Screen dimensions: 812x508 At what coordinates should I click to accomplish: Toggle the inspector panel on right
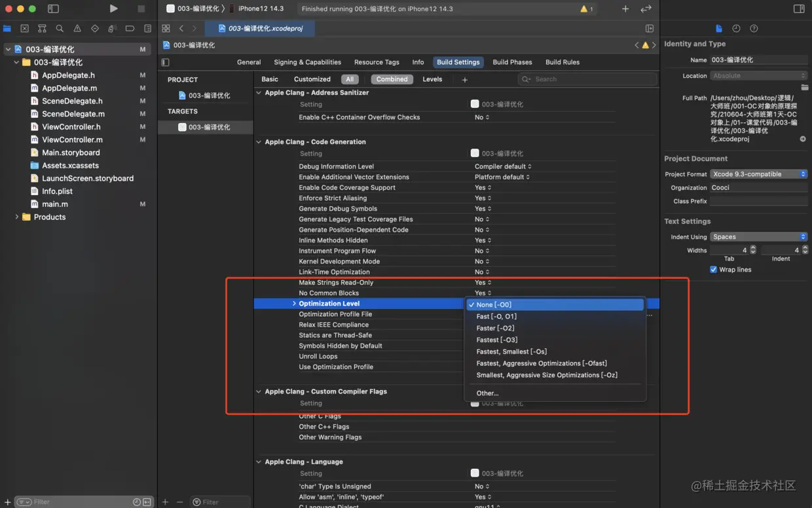coord(799,9)
